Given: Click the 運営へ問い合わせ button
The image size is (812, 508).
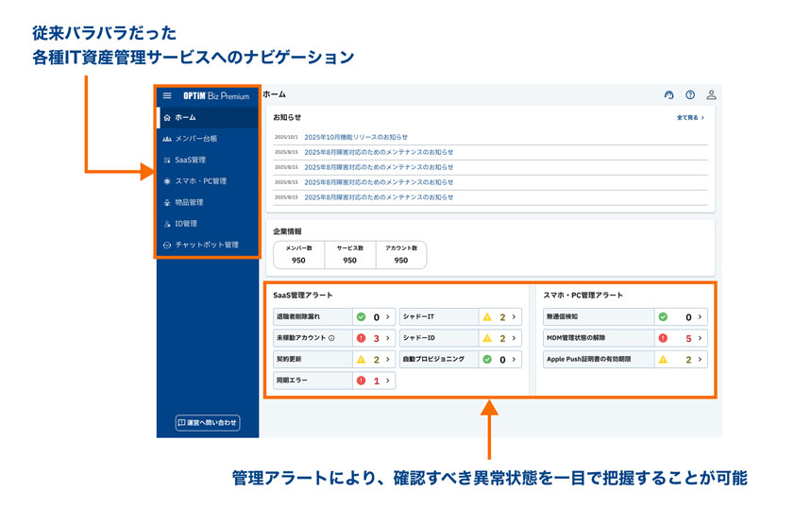Looking at the screenshot, I should click(x=208, y=423).
